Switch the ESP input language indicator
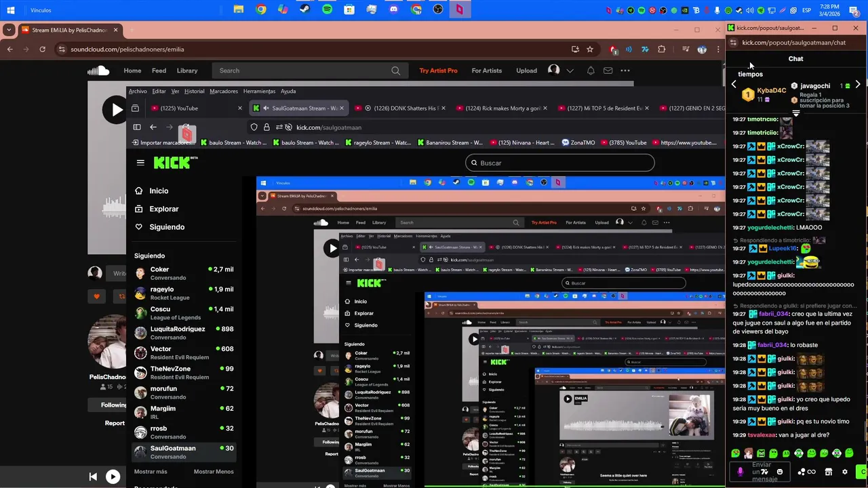The image size is (868, 488). [806, 10]
